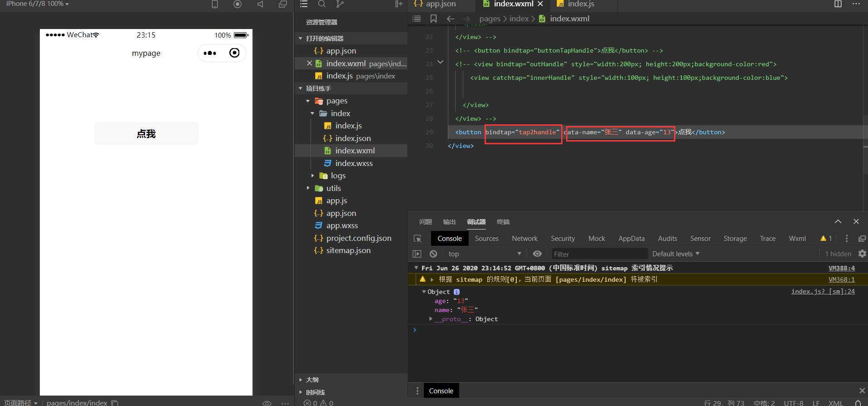868x406 pixels.
Task: Switch to the 问题 panel tab
Action: pos(426,222)
